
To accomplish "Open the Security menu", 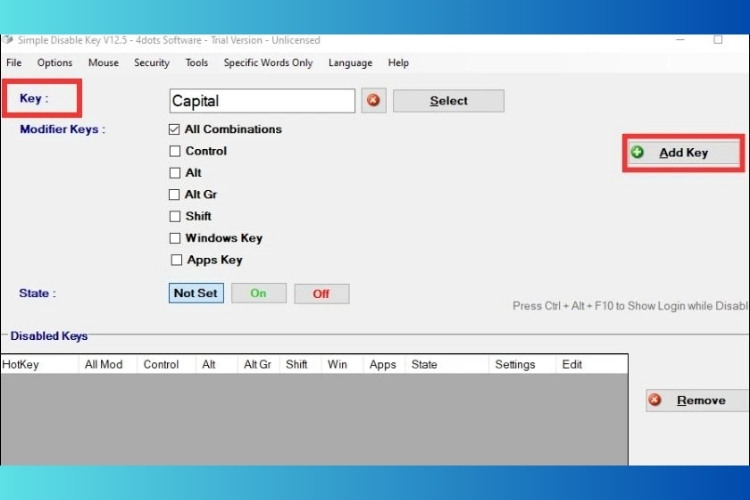I will (151, 63).
